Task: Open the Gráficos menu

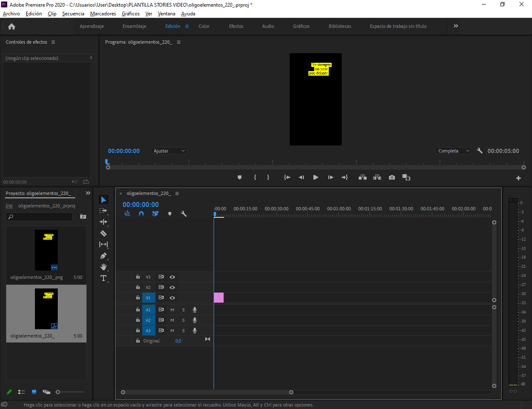Action: point(131,14)
